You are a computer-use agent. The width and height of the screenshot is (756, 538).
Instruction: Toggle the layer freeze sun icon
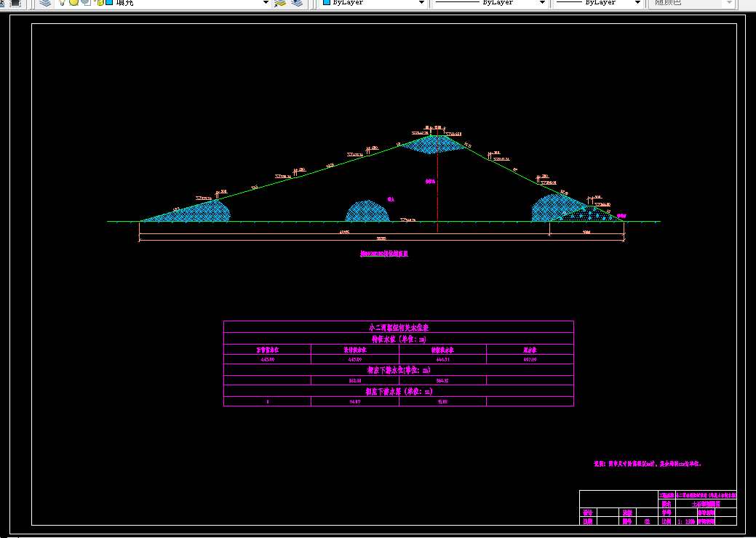(73, 2)
